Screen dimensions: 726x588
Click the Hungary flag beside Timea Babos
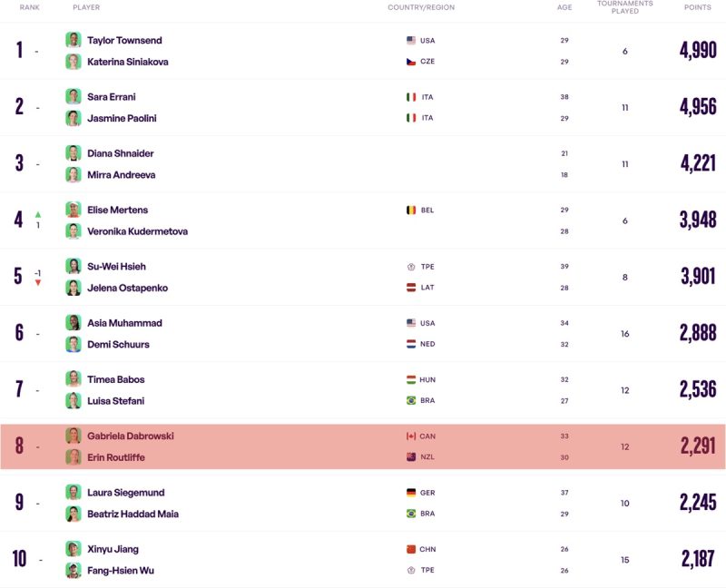pos(411,379)
